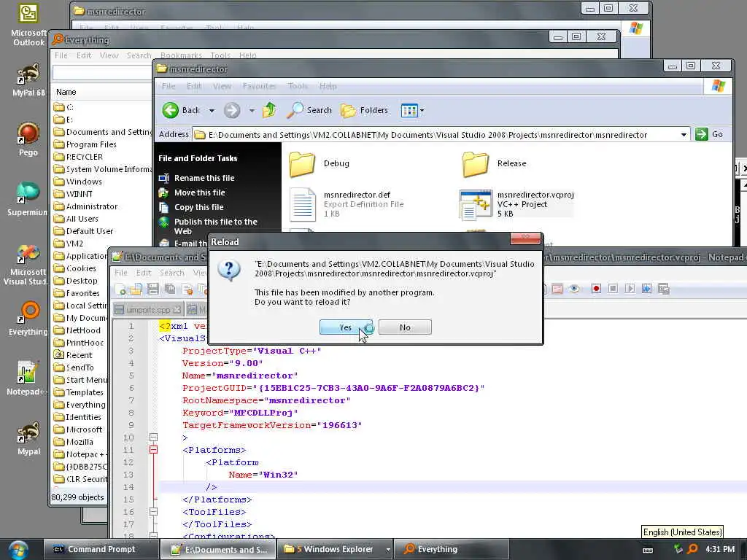
Task: Open Bookmarks menu in Everything window
Action: [x=181, y=55]
